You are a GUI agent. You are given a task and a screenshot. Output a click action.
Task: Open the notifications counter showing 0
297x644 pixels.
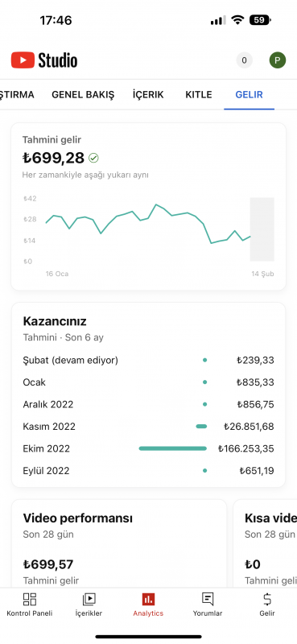pos(244,60)
